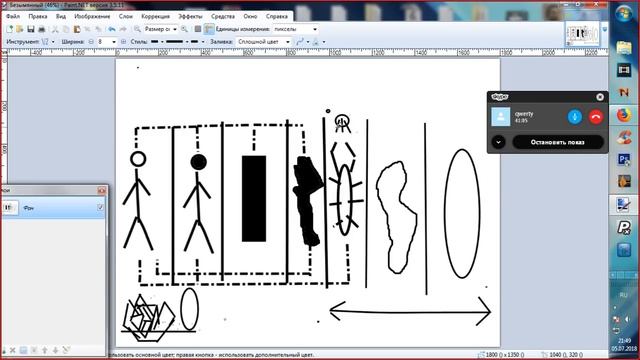640x360 pixels.
Task: Toggle the pixel grid icon
Action: pyautogui.click(x=198, y=29)
